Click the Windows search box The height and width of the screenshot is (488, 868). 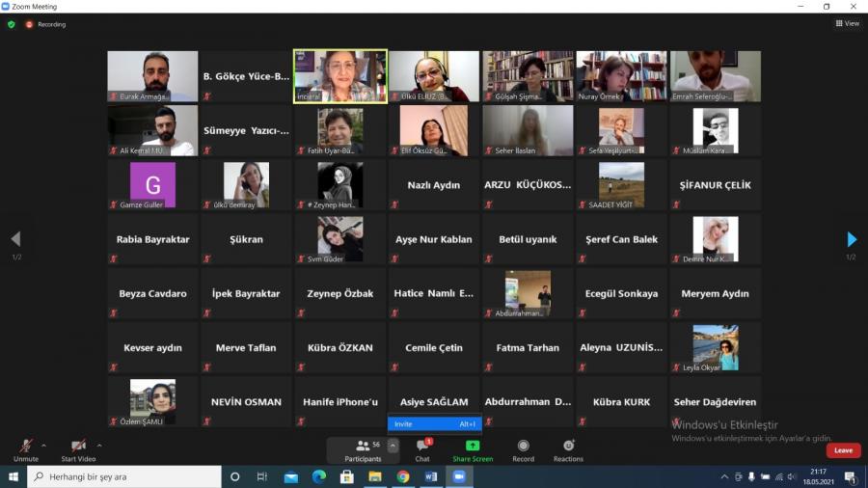point(125,476)
